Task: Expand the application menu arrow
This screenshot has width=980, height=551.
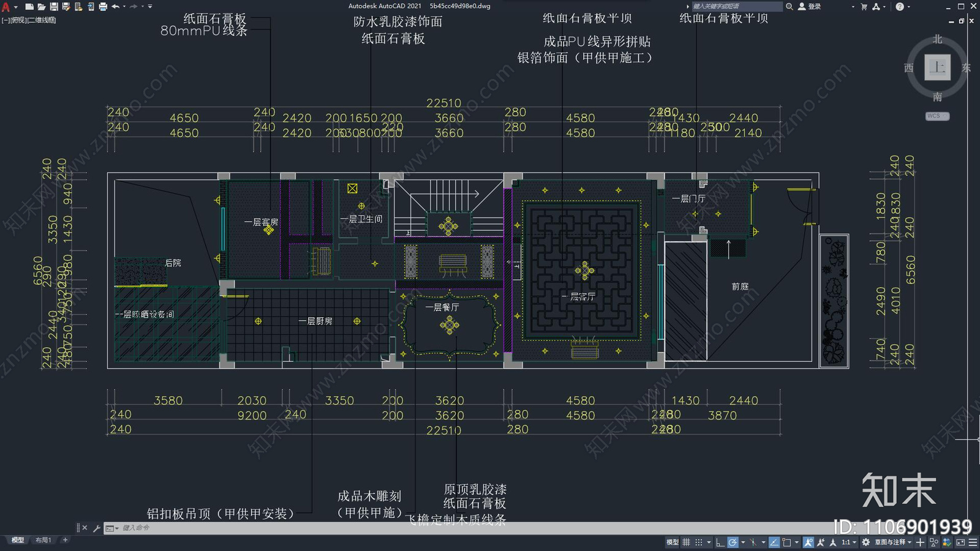Action: (x=15, y=7)
